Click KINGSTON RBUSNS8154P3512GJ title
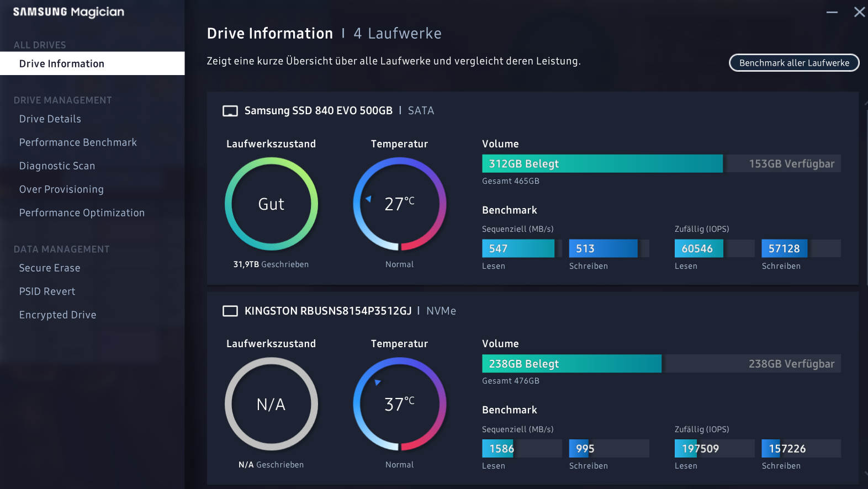The height and width of the screenshot is (489, 868). (328, 311)
